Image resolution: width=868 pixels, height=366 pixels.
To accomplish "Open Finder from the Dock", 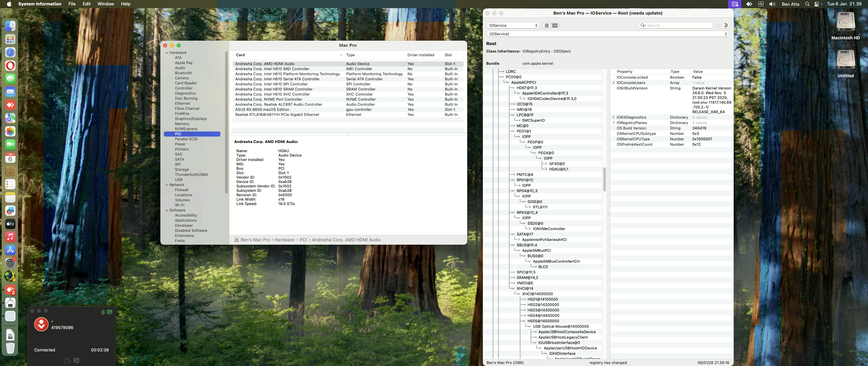I will tap(10, 26).
